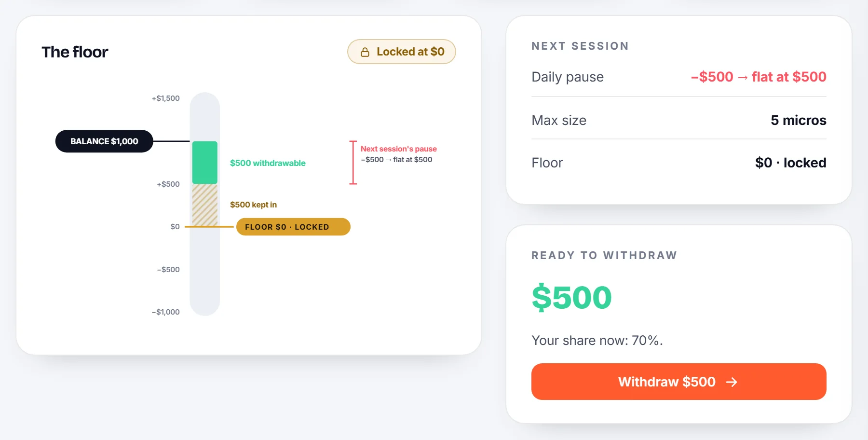The height and width of the screenshot is (440, 868).
Task: Click the red next session's pause bracket
Action: tap(353, 163)
